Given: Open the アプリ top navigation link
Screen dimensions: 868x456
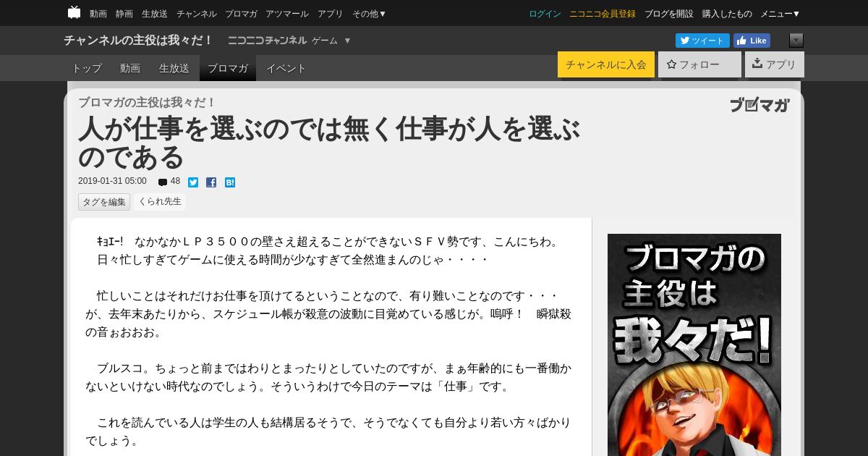Looking at the screenshot, I should pyautogui.click(x=331, y=14).
